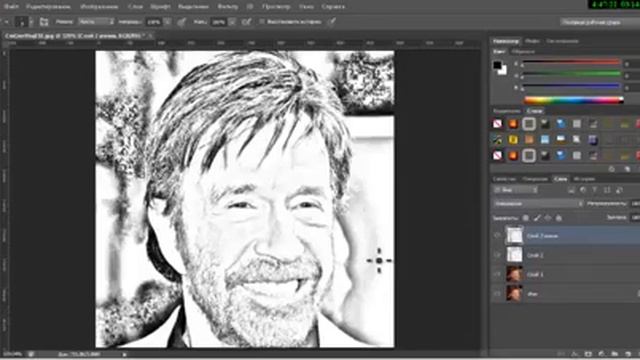Viewport: 640px width, 360px height.
Task: Switch to the Инфо panel tab
Action: pos(532,41)
